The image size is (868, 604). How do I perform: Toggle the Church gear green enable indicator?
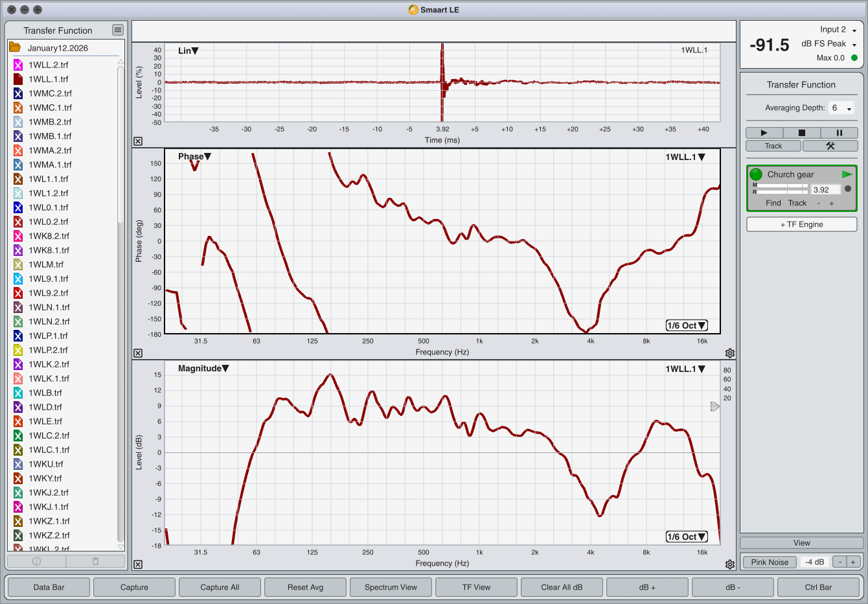coord(756,174)
